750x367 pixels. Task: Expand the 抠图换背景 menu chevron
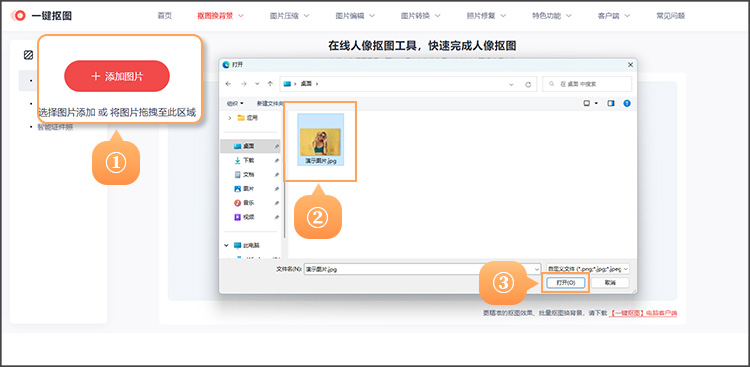[241, 15]
